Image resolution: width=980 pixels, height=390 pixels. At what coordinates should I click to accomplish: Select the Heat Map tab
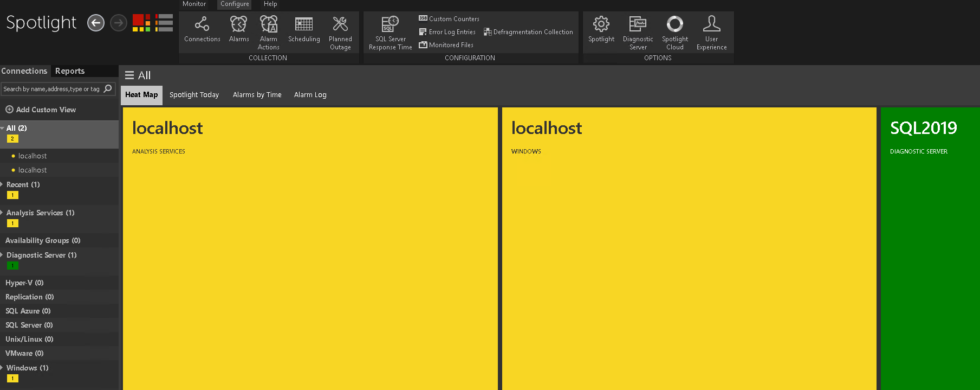click(141, 95)
